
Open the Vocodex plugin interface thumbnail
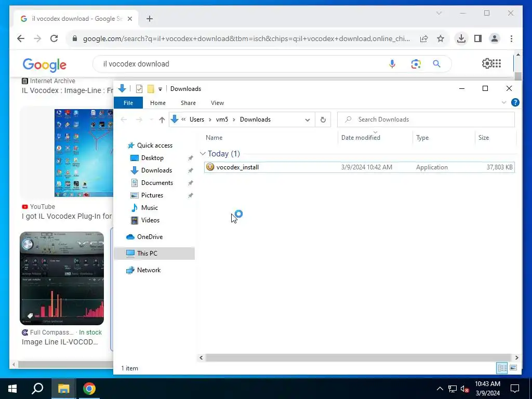coord(62,278)
